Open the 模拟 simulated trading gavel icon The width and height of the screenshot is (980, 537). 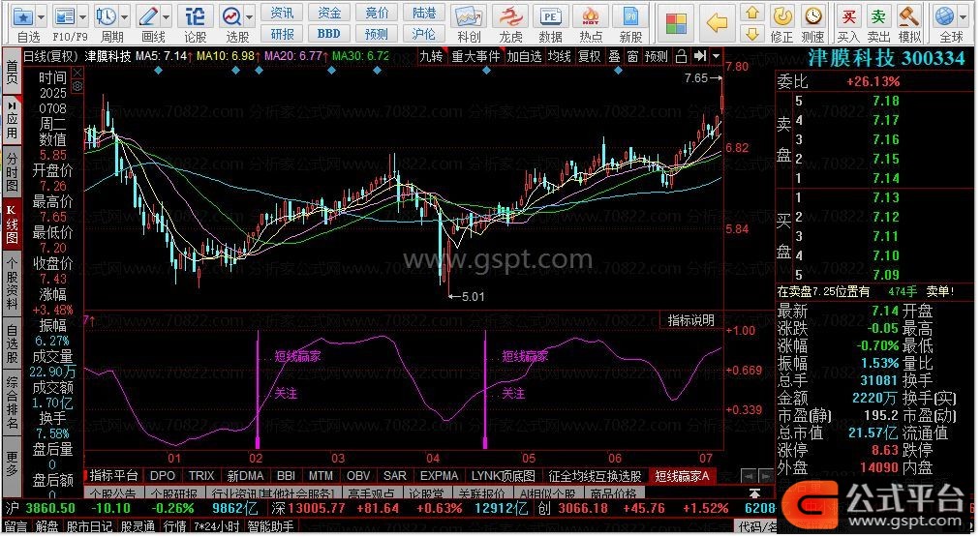point(909,16)
